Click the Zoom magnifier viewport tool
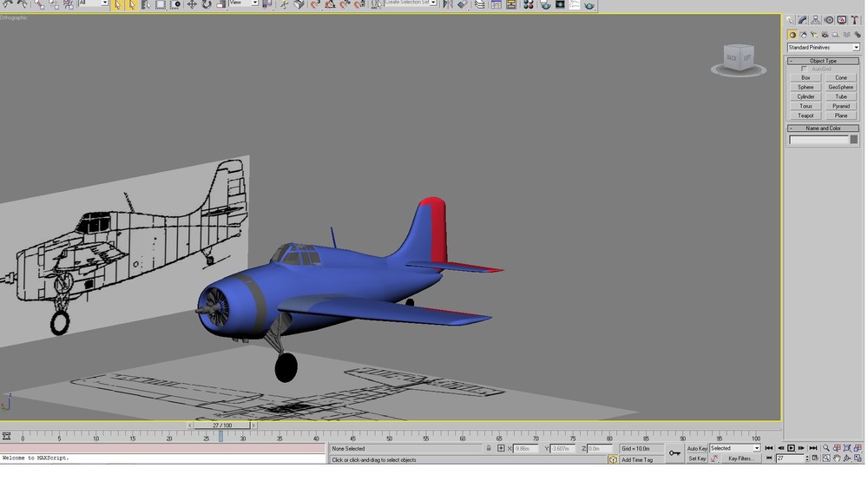This screenshot has height=488, width=868. click(826, 448)
